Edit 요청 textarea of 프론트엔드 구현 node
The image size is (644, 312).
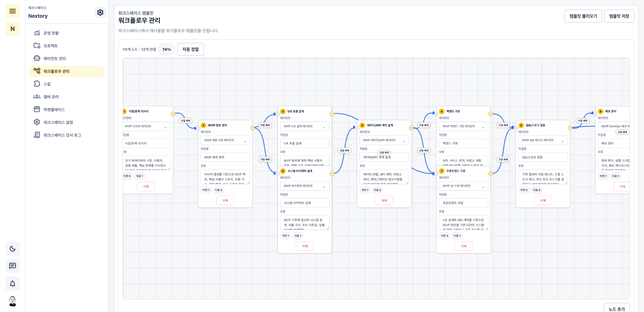[x=464, y=222]
